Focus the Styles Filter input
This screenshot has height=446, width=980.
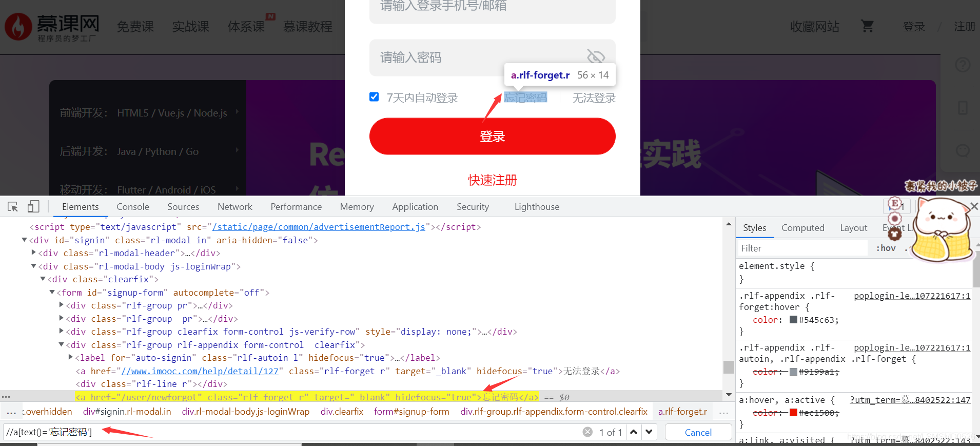tap(802, 248)
